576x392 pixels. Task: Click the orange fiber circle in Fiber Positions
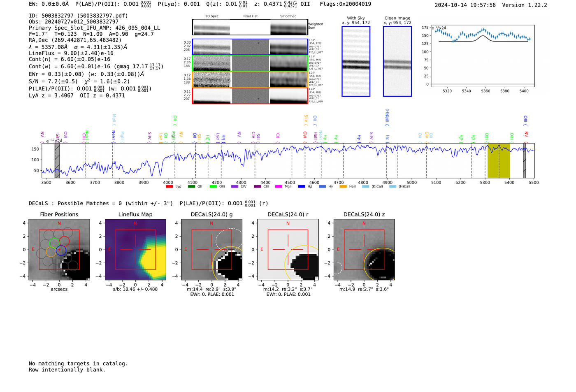[x=51, y=252]
